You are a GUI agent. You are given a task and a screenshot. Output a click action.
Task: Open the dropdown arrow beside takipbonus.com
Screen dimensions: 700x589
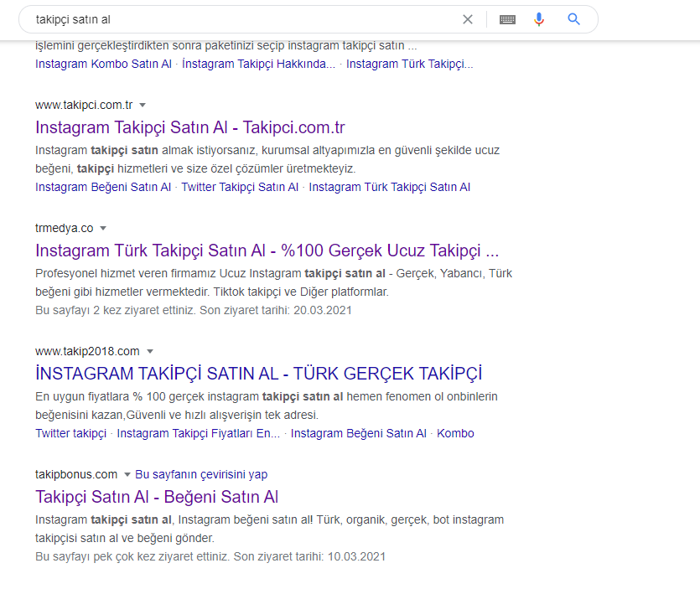pyautogui.click(x=127, y=475)
